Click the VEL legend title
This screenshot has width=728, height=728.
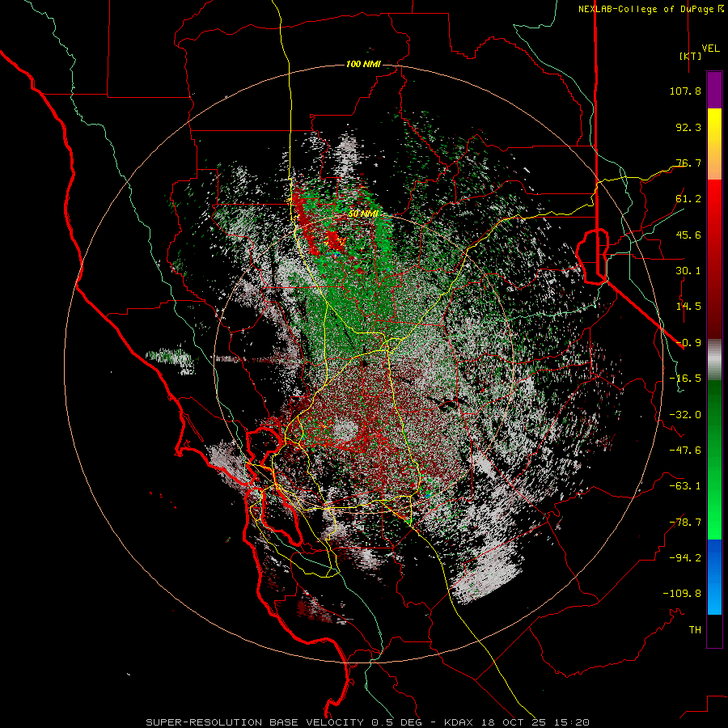point(710,48)
